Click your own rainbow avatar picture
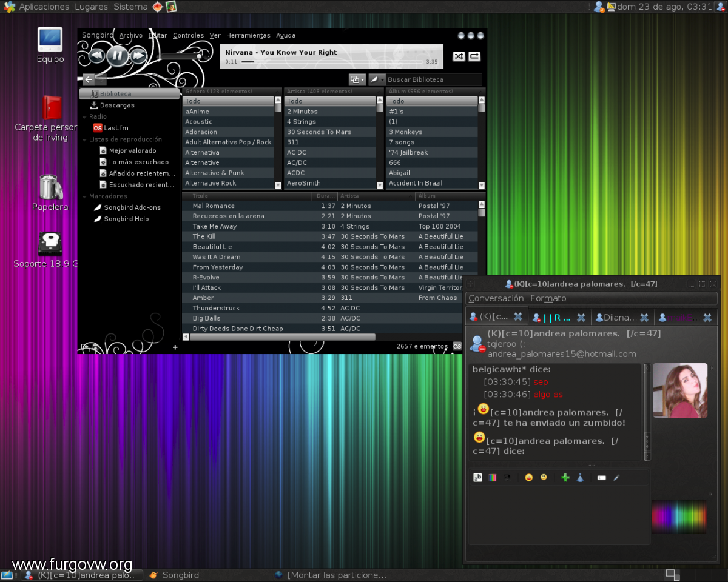Screen dimensions: 728x582 click(679, 517)
